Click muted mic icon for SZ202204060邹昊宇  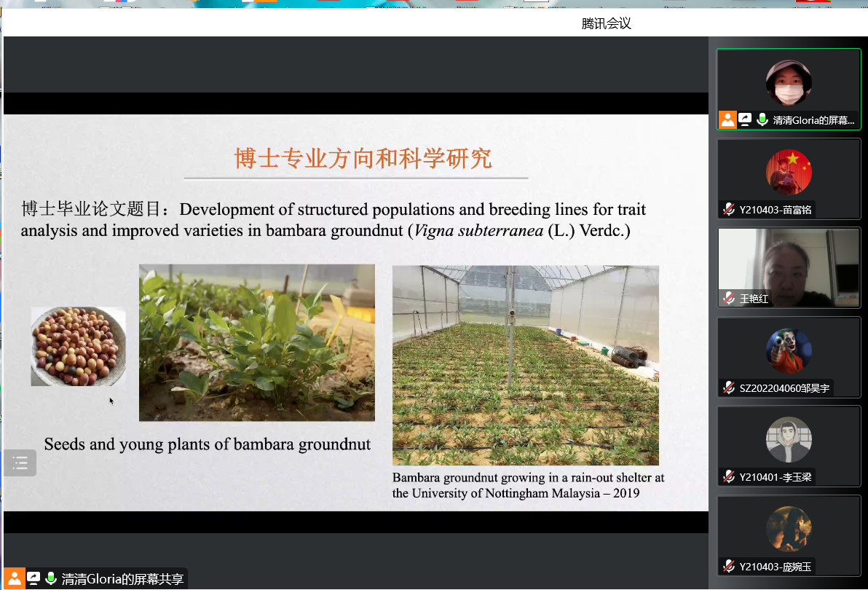click(729, 388)
